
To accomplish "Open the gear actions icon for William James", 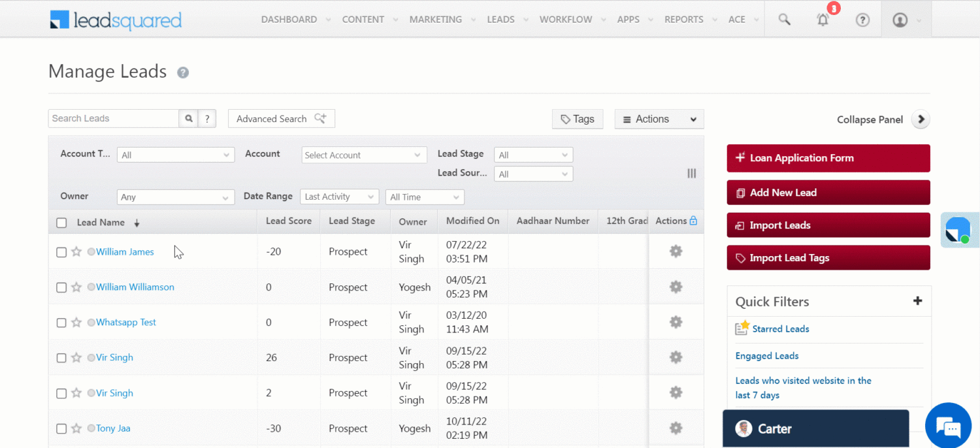I will [676, 251].
